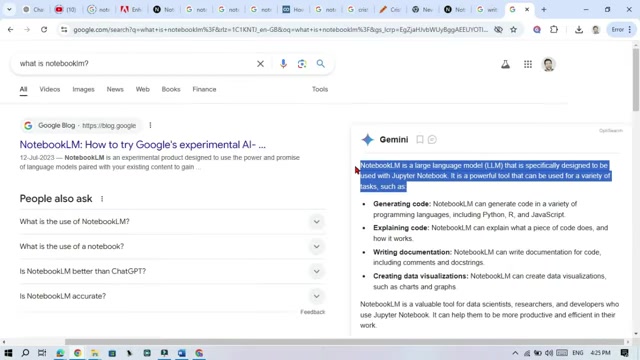
Task: Start voice search with microphone icon
Action: point(283,64)
